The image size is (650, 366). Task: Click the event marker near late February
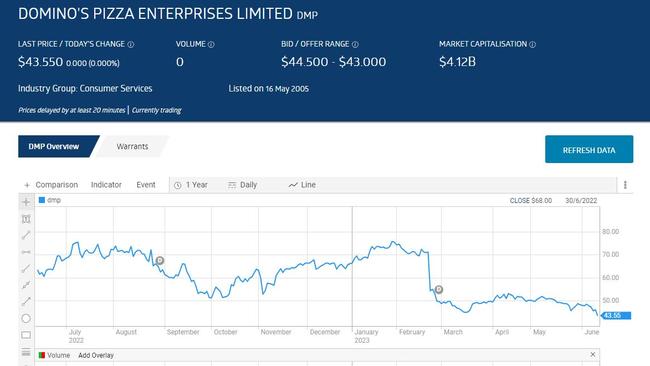coord(439,289)
